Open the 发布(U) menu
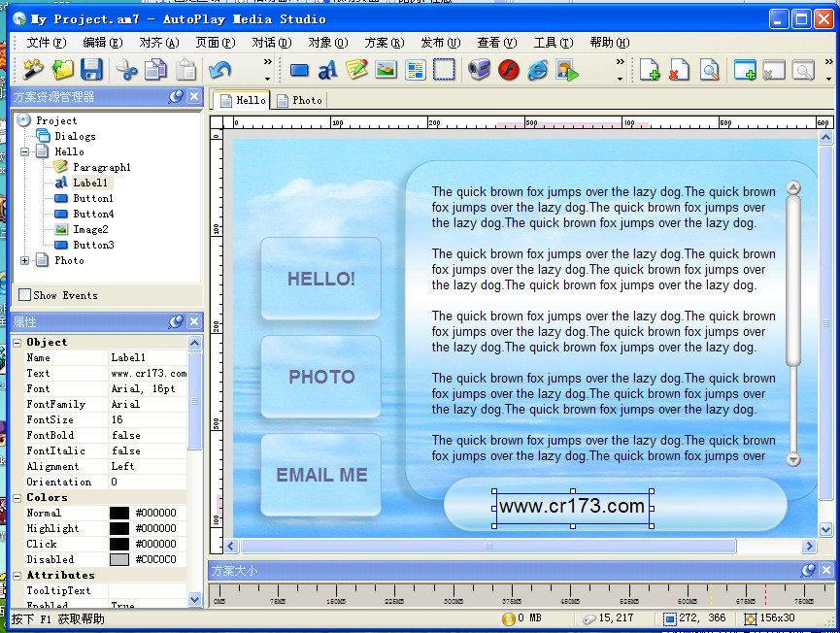The height and width of the screenshot is (633, 840). 439,43
